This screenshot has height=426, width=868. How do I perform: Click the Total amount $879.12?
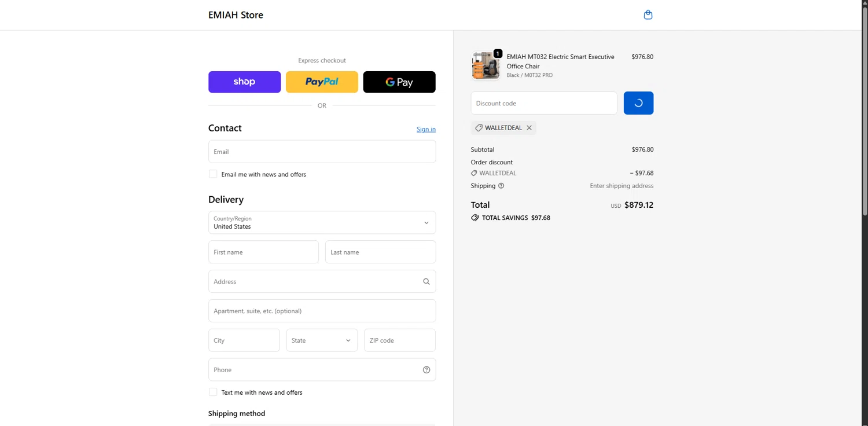tap(639, 205)
